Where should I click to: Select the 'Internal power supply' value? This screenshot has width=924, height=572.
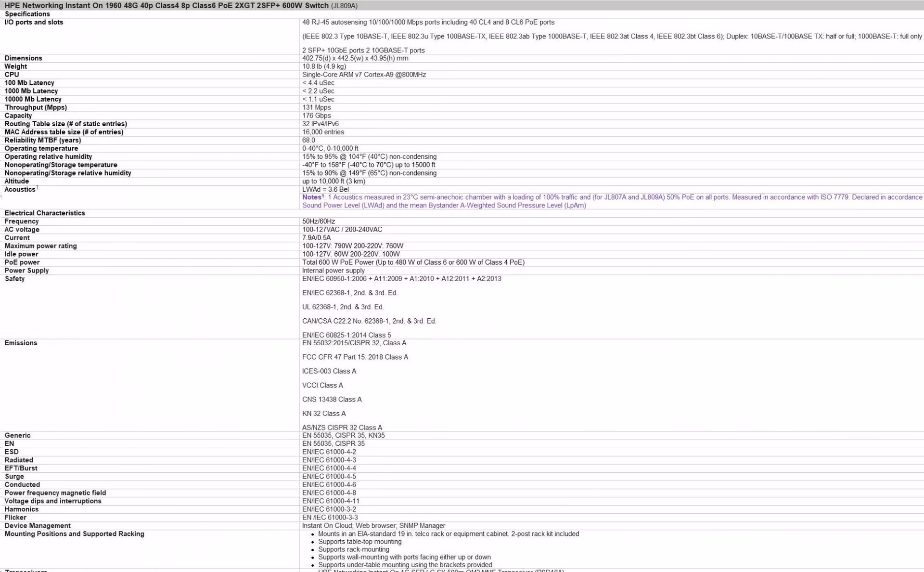coord(334,271)
